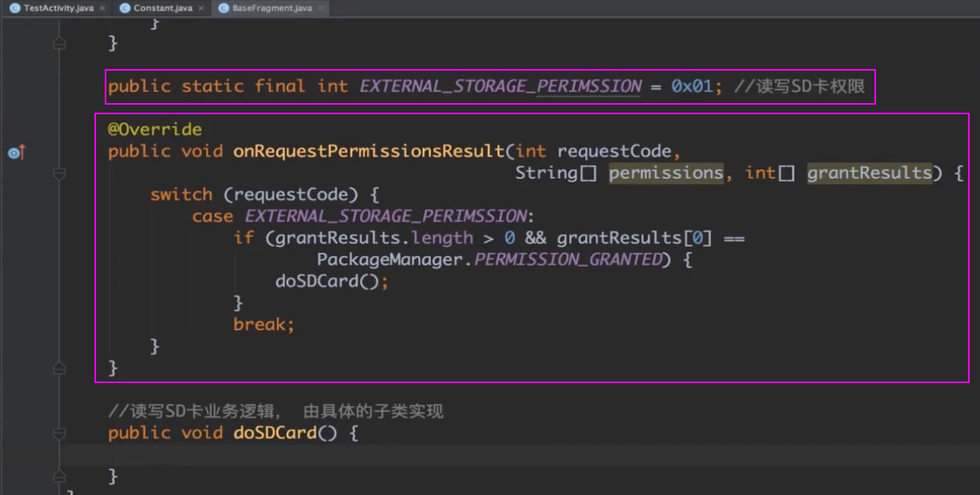Click the class icon on BaseFragment.java tab
The image size is (980, 495).
224,8
